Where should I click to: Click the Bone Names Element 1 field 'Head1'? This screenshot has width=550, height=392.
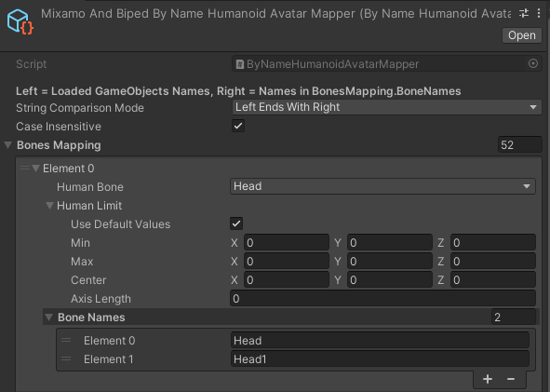pos(380,358)
